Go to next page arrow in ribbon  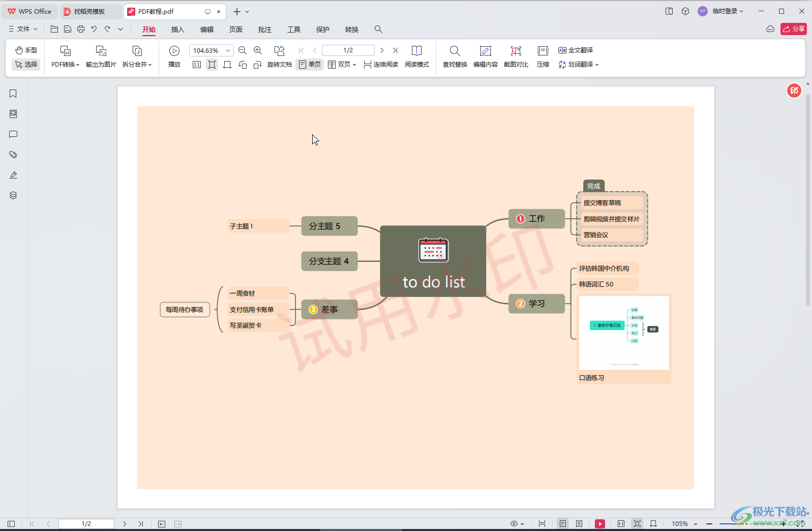tap(382, 50)
